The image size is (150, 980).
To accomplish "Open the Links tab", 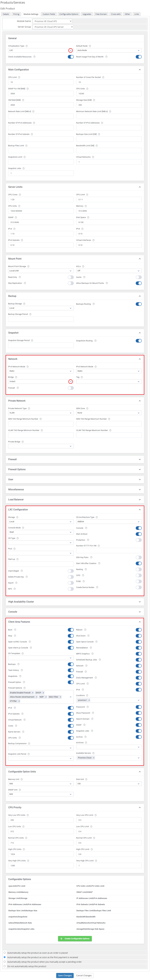I will [x=136, y=14].
